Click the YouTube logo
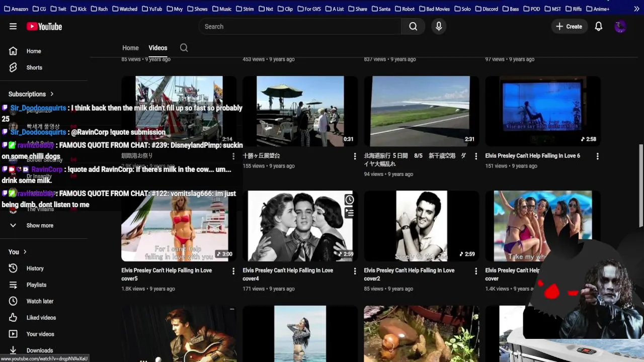 coord(44,27)
